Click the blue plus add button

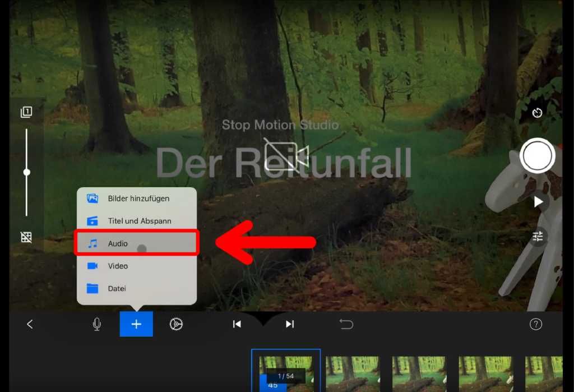click(x=136, y=324)
